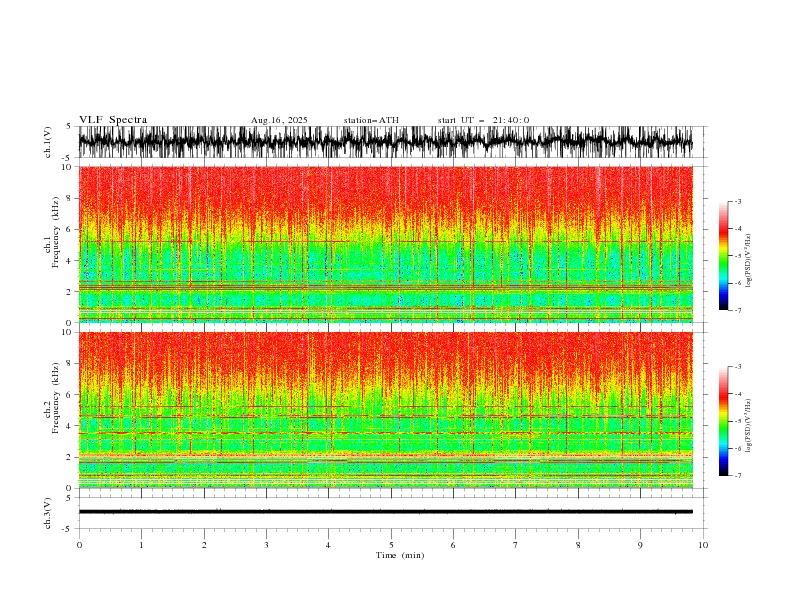Click the ch.1 spectrogram "8" kHz tick
This screenshot has width=792, height=612.
(x=70, y=198)
